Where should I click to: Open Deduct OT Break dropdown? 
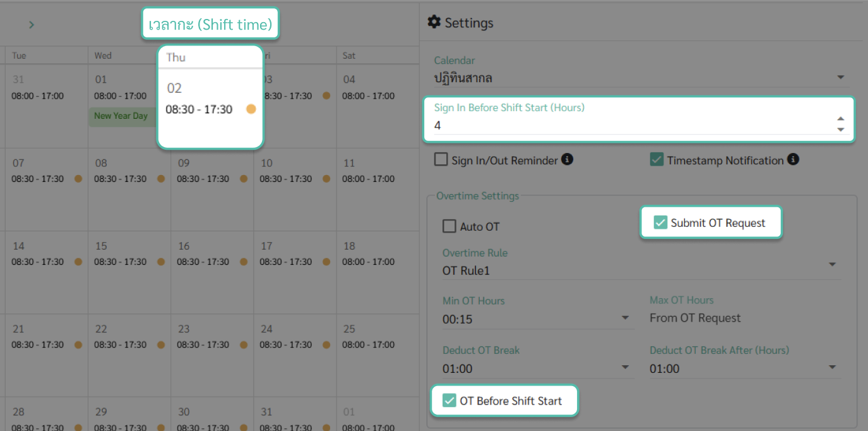[x=538, y=368]
